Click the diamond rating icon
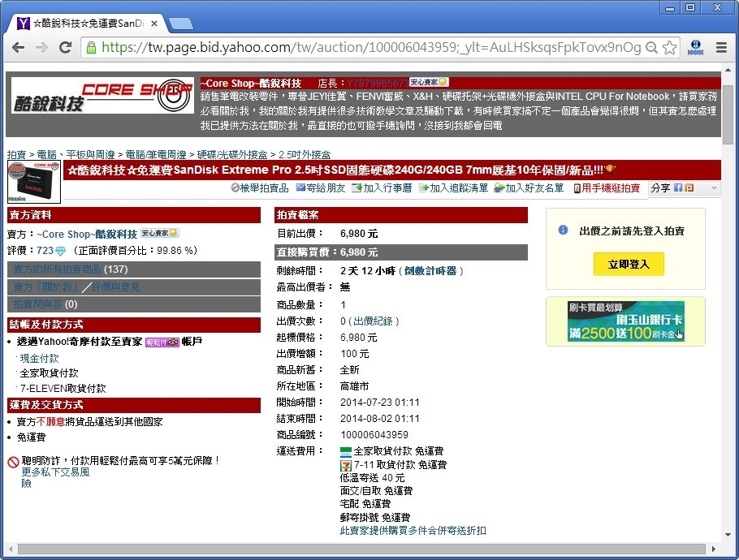Viewport: 739px width, 560px height. coord(60,252)
